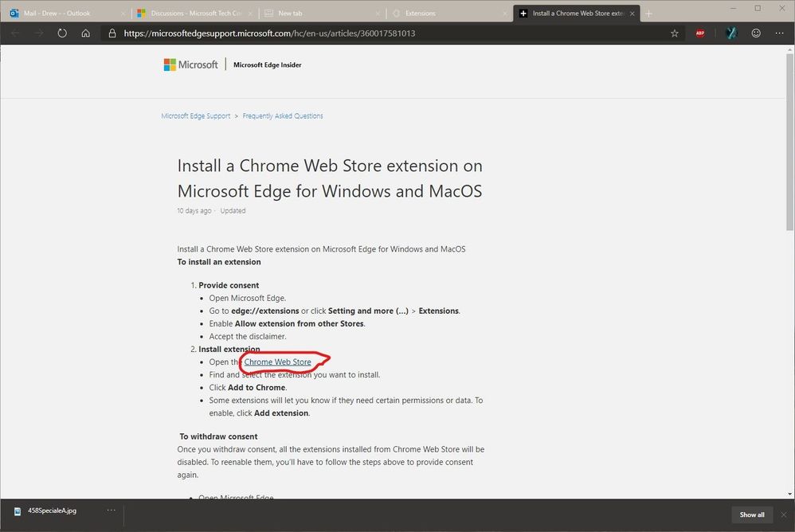Click 'Allow extension from other Stores' text
Viewport: 795px width, 532px height.
300,324
